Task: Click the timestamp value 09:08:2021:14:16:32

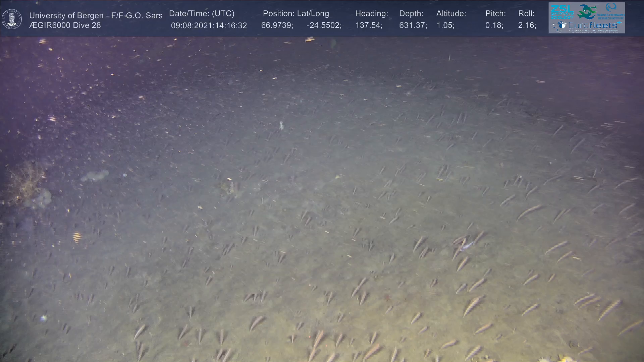Action: 209,26
